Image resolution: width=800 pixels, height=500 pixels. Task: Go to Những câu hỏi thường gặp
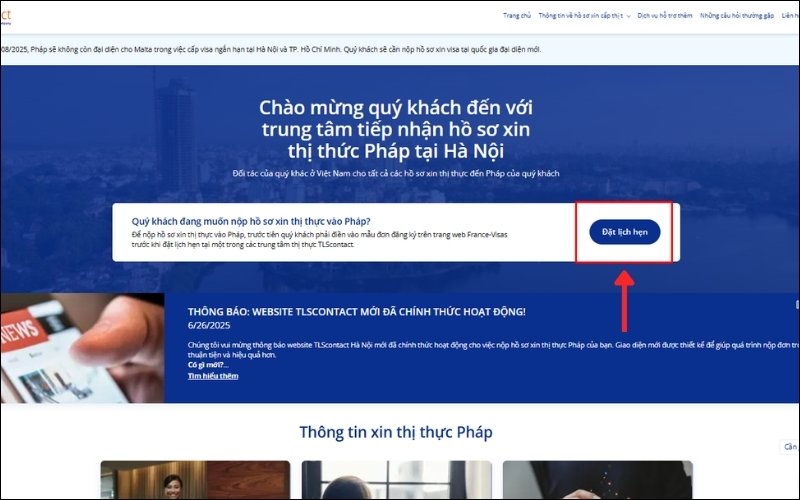736,16
